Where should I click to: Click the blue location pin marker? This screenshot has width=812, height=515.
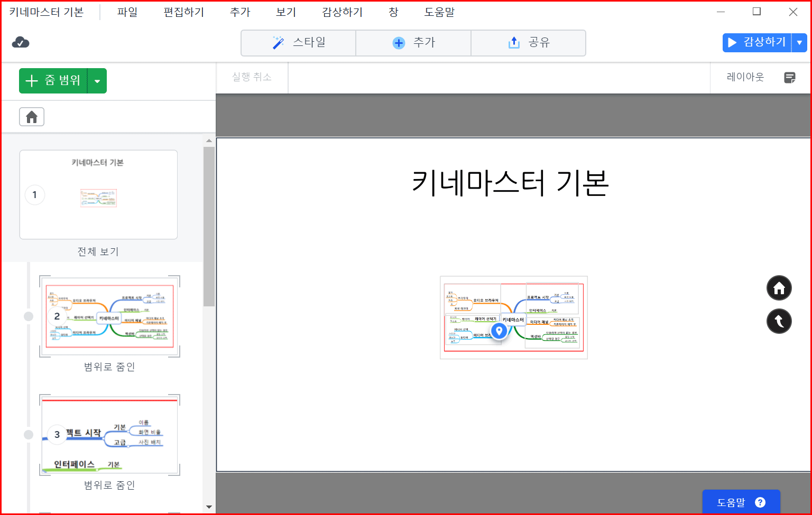point(499,331)
